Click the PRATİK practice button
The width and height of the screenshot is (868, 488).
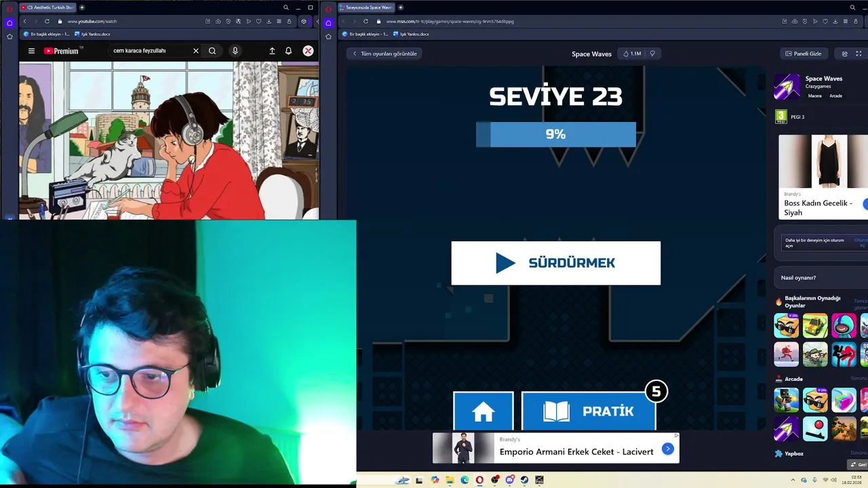click(x=589, y=411)
